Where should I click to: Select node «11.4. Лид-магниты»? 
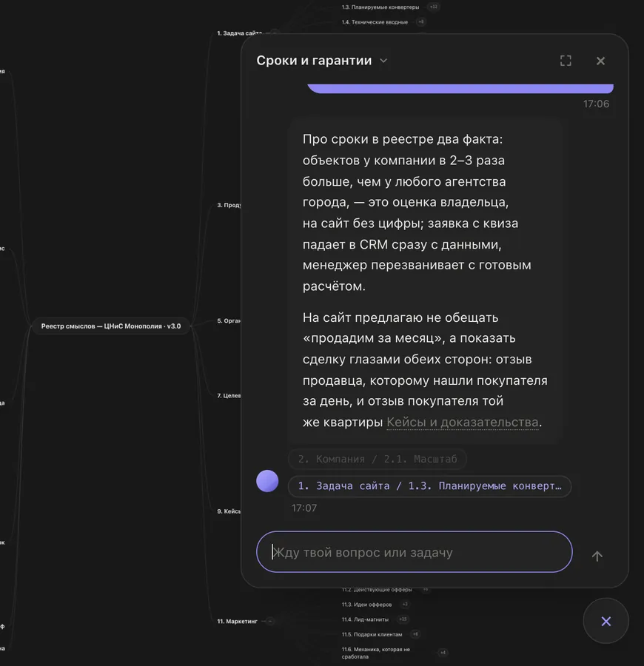[365, 619]
